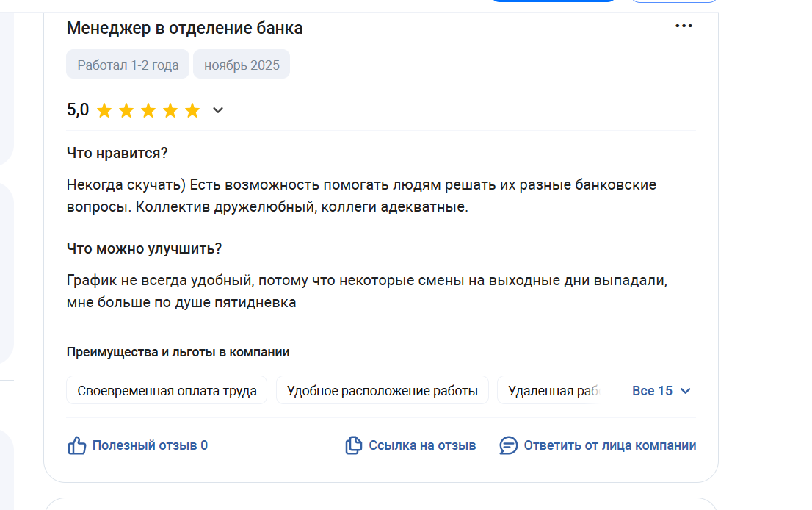Viewport: 812px width, 510px height.
Task: Click the speech bubble reply icon
Action: pyautogui.click(x=508, y=445)
